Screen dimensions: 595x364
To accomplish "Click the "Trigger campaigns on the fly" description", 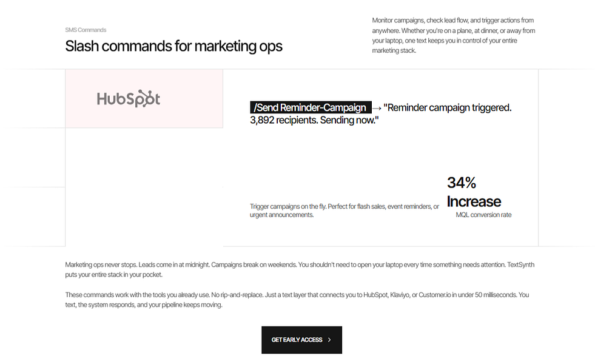I will pos(344,206).
